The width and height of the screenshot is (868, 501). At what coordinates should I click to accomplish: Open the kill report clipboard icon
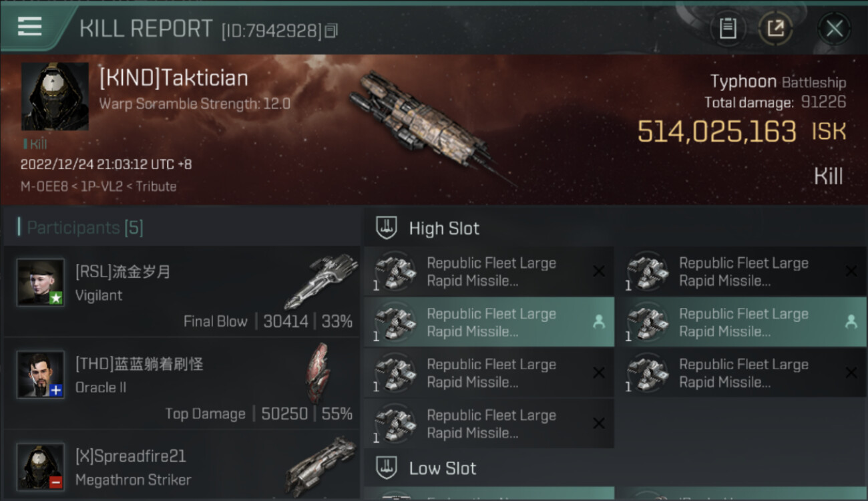[728, 29]
